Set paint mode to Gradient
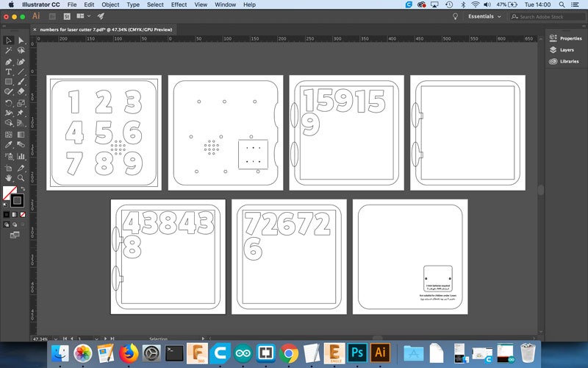Image resolution: width=588 pixels, height=368 pixels. pyautogui.click(x=15, y=214)
